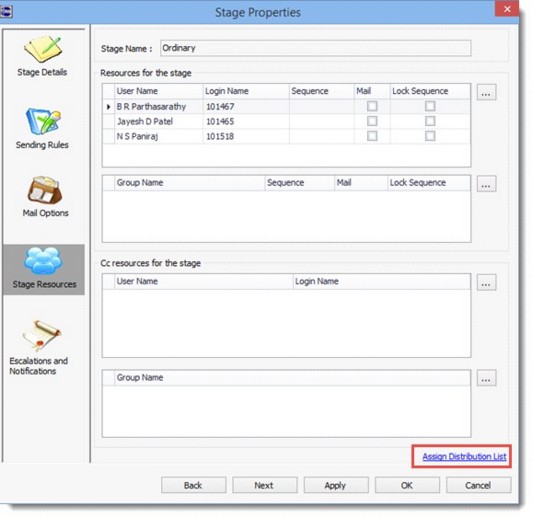Enable Mail checkbox for B R Parthasarathy
The width and height of the screenshot is (533, 518).
pyautogui.click(x=372, y=106)
